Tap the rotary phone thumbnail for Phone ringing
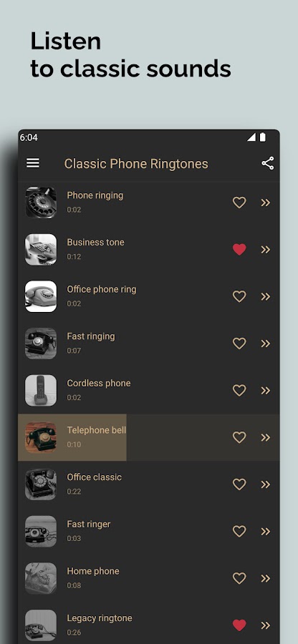Screen dimensions: 298x644 (41, 203)
